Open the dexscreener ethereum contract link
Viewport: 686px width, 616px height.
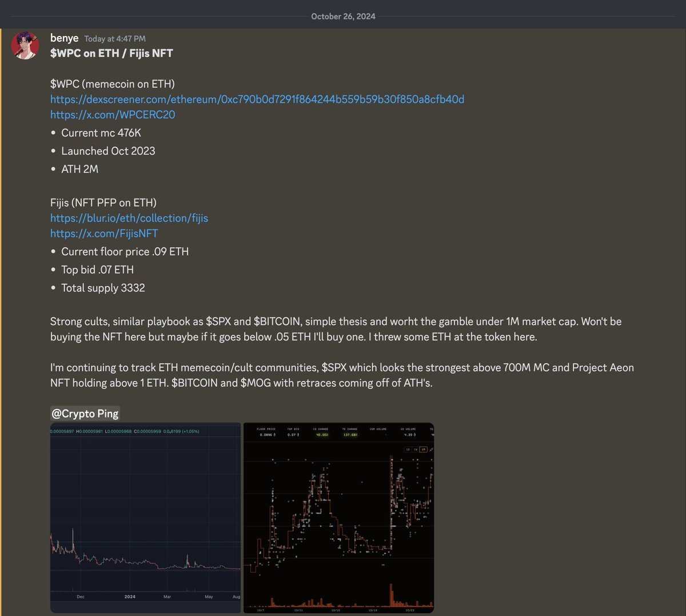[x=257, y=99]
